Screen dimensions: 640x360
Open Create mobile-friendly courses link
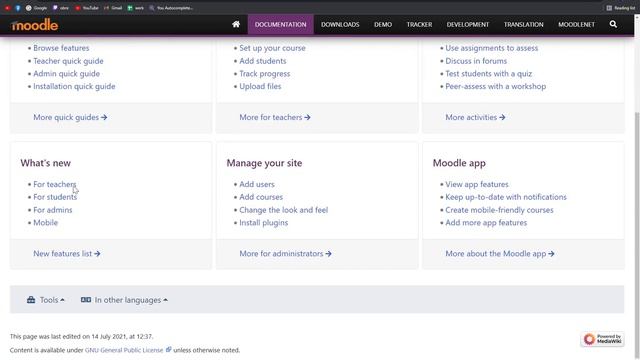(499, 210)
